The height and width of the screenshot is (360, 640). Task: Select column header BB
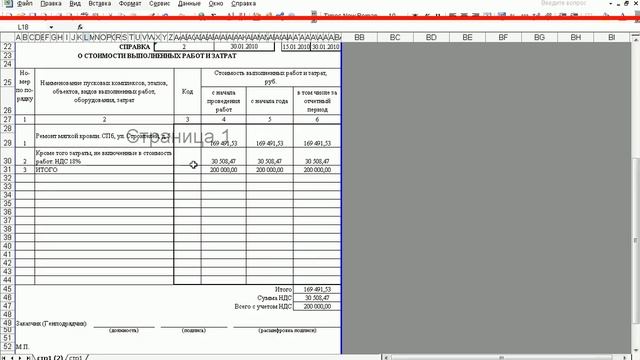pos(359,37)
